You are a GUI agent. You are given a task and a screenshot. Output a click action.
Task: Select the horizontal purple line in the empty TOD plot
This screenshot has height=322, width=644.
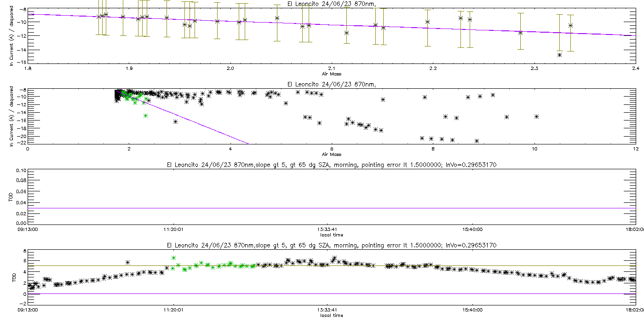(332, 208)
